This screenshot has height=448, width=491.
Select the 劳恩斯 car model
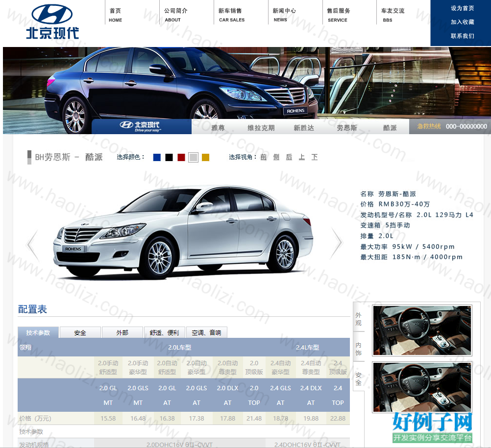tap(347, 128)
